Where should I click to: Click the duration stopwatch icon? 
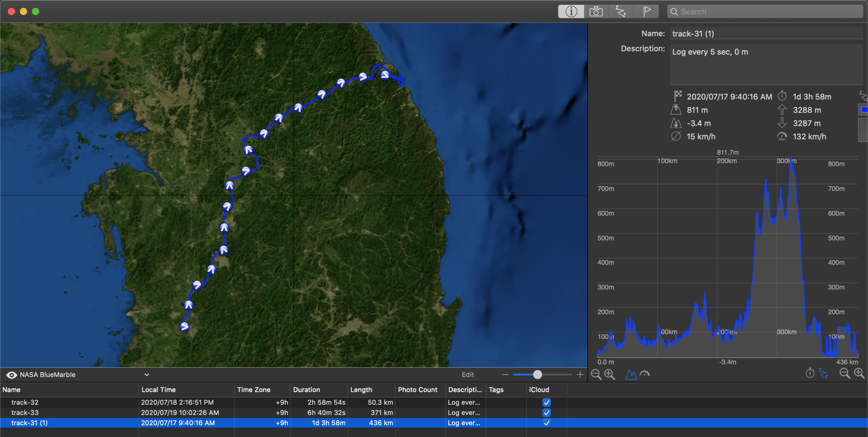[x=782, y=96]
